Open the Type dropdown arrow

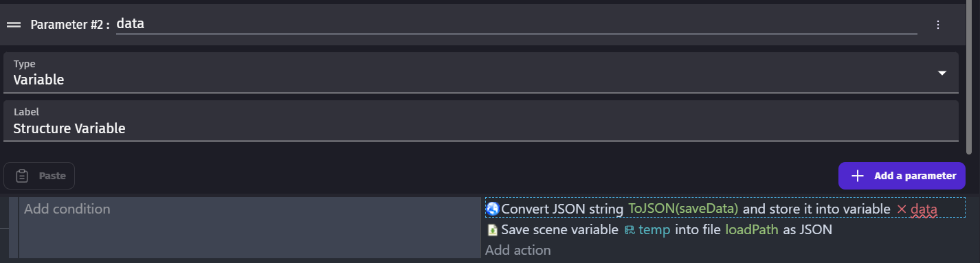click(x=942, y=73)
